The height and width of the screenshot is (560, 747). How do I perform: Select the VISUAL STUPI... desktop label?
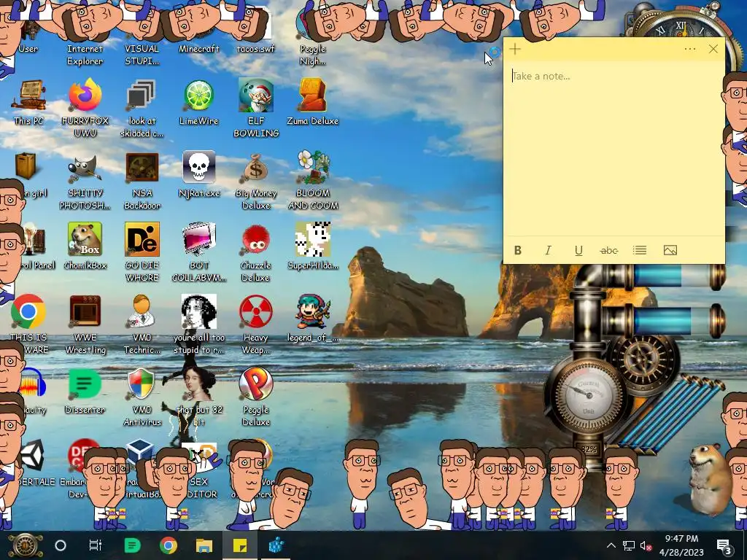pyautogui.click(x=142, y=55)
